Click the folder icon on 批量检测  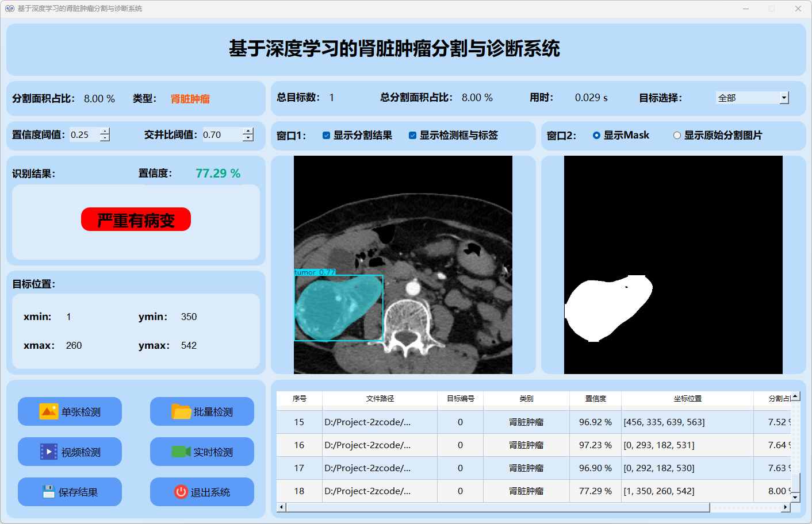coord(181,411)
